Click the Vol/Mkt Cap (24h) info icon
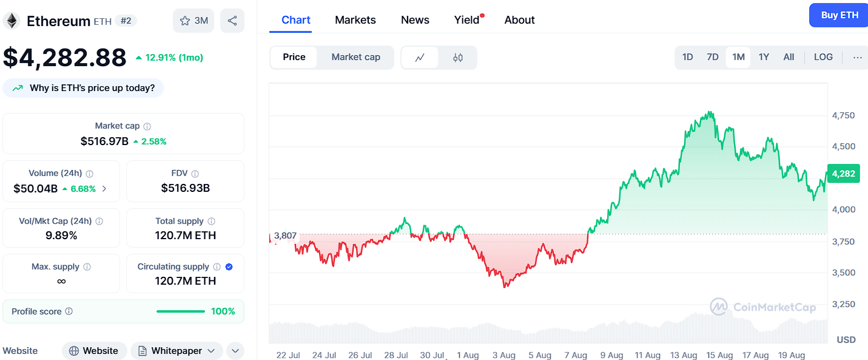The height and width of the screenshot is (360, 868). point(99,222)
